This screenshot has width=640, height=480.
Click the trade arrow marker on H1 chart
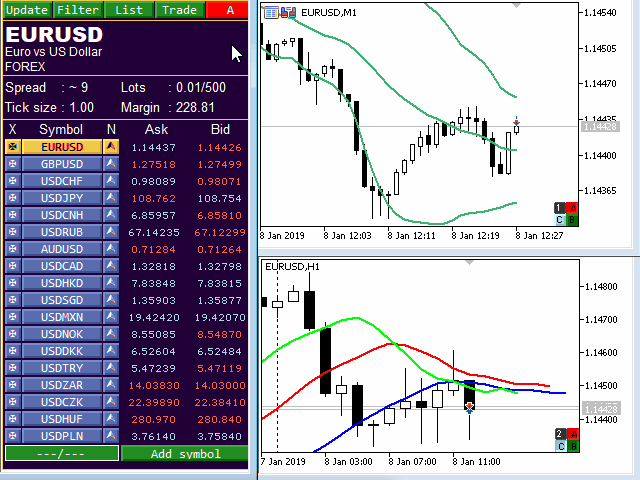point(469,408)
